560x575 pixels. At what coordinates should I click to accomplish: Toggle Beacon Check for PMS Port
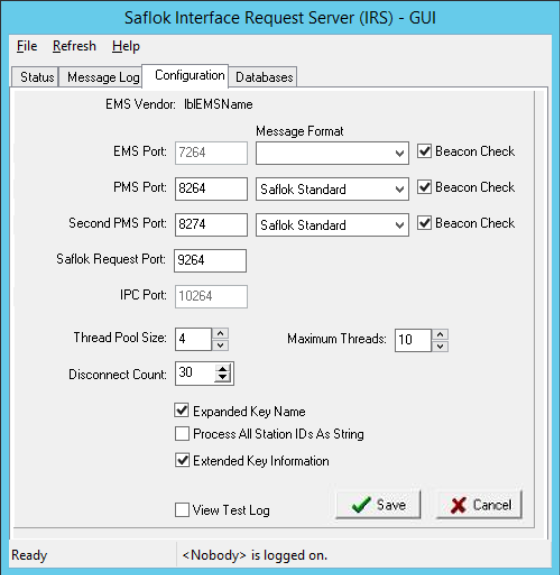424,187
